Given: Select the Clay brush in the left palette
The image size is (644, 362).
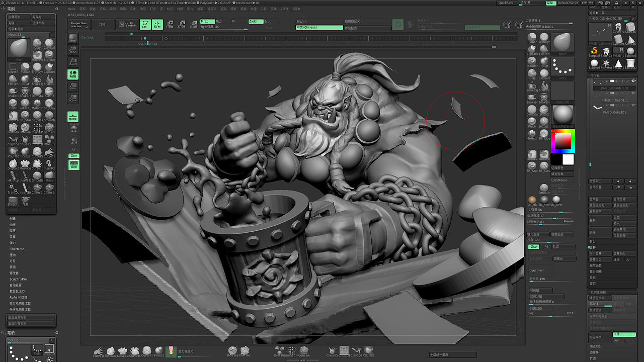Looking at the screenshot, I should (37, 43).
